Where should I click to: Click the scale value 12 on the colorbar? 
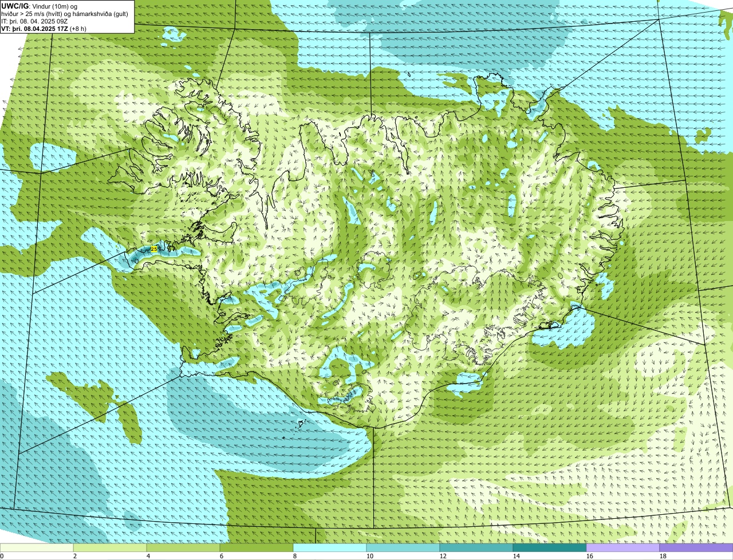click(443, 556)
